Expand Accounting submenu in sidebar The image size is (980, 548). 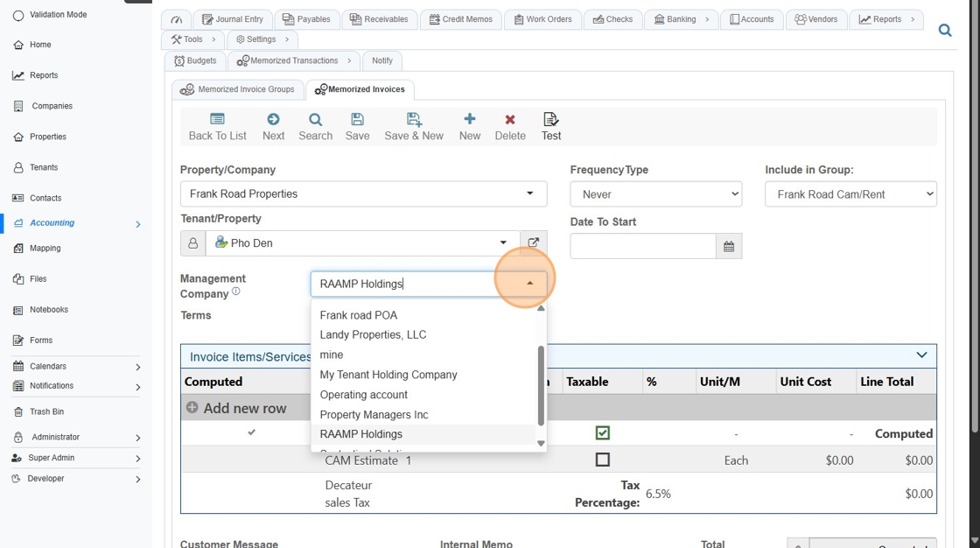click(138, 224)
